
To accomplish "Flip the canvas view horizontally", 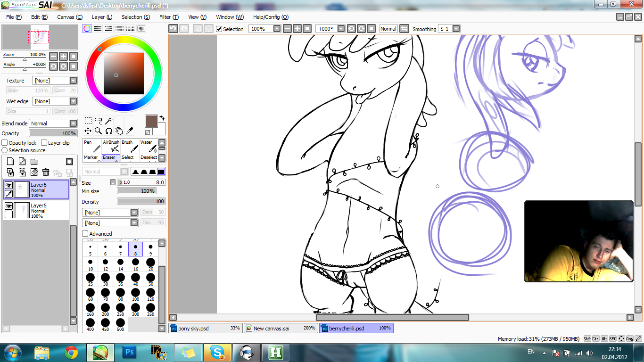I will tap(404, 29).
